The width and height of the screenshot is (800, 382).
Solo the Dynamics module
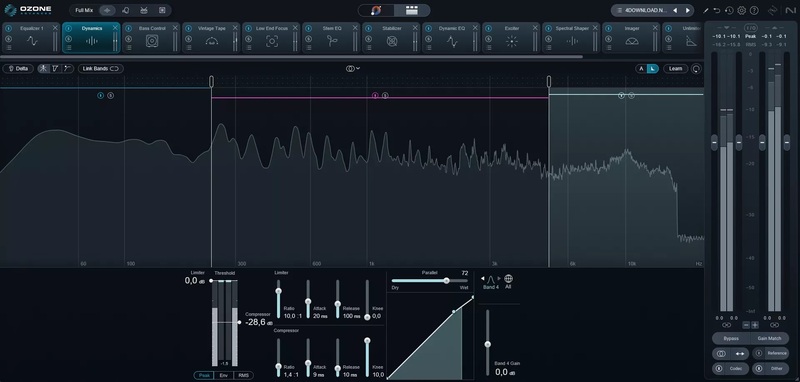(x=68, y=38)
